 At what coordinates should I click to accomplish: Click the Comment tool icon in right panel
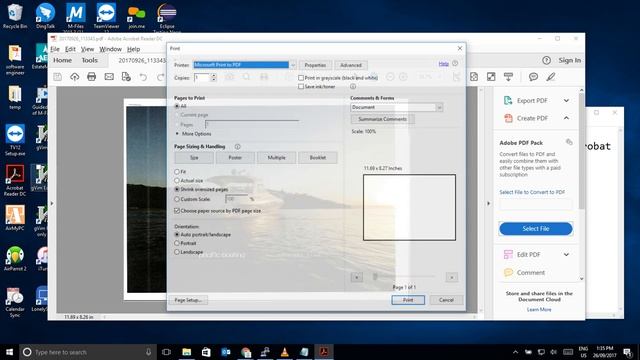508,272
